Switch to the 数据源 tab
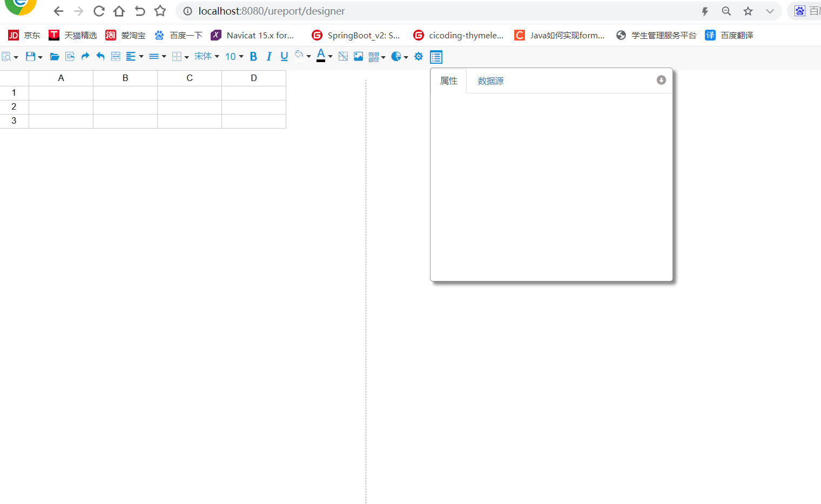821x504 pixels. point(490,80)
